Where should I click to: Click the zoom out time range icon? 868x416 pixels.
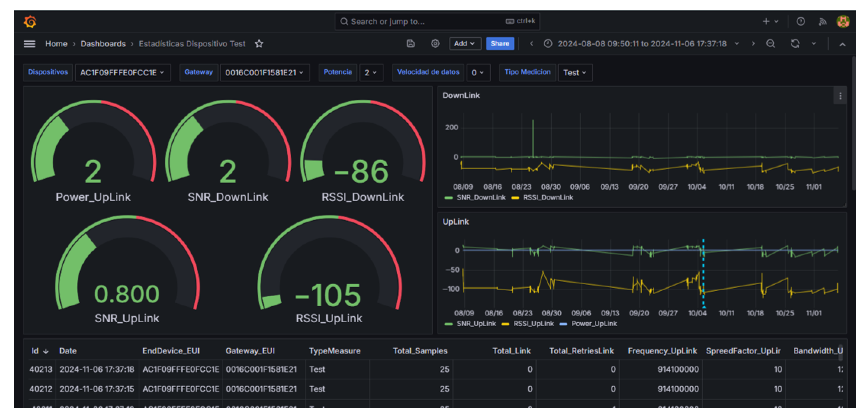click(770, 44)
